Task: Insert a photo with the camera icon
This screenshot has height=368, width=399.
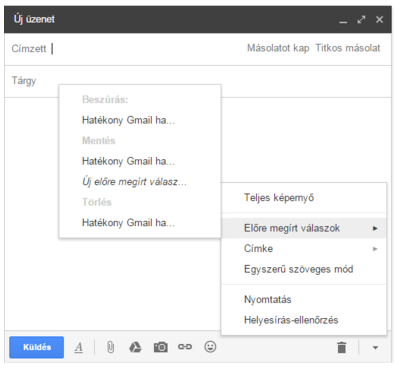Action: tap(161, 347)
